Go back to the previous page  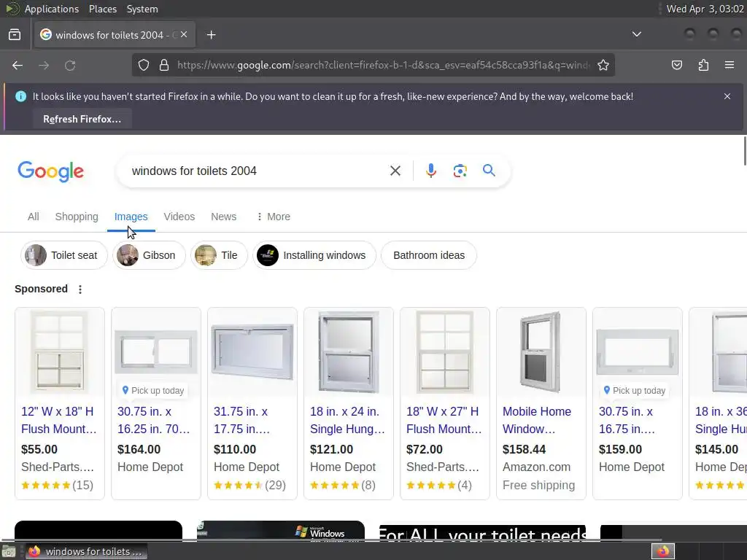(18, 65)
